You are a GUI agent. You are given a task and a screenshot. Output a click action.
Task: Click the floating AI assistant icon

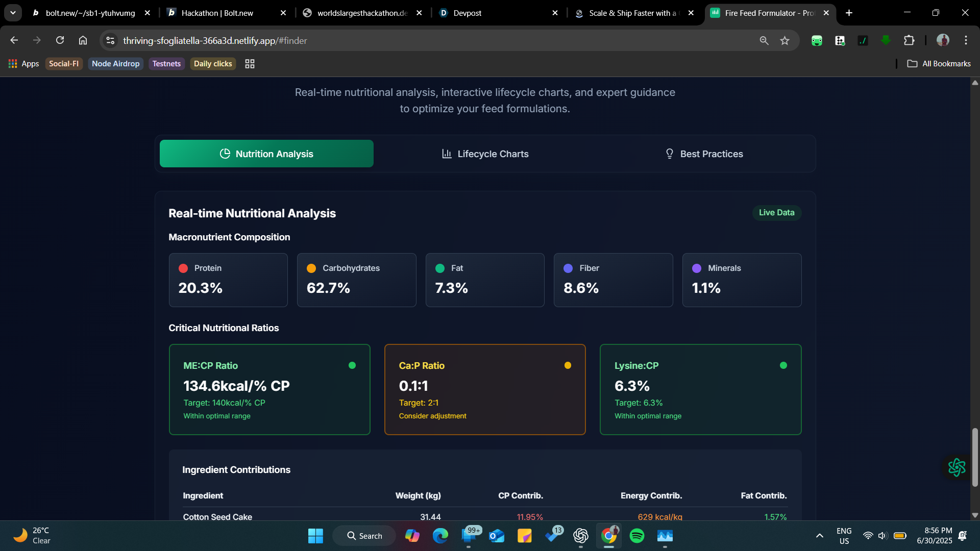(x=957, y=467)
